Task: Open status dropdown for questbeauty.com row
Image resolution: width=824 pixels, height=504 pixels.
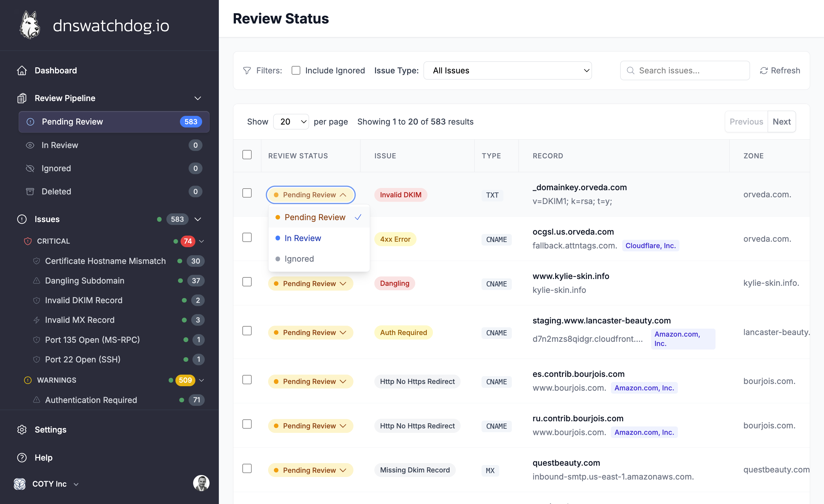Action: (310, 470)
